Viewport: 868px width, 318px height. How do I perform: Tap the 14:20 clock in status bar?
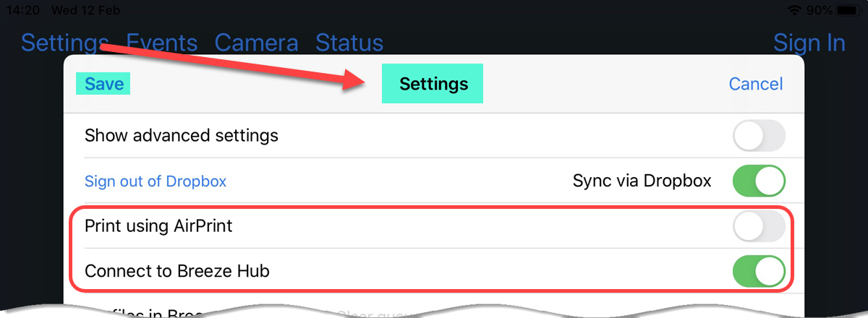[22, 11]
